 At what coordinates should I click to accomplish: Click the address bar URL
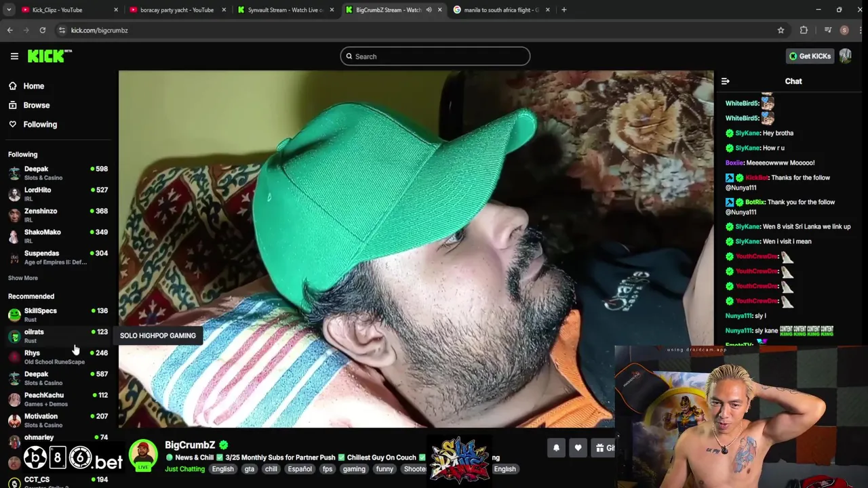99,30
